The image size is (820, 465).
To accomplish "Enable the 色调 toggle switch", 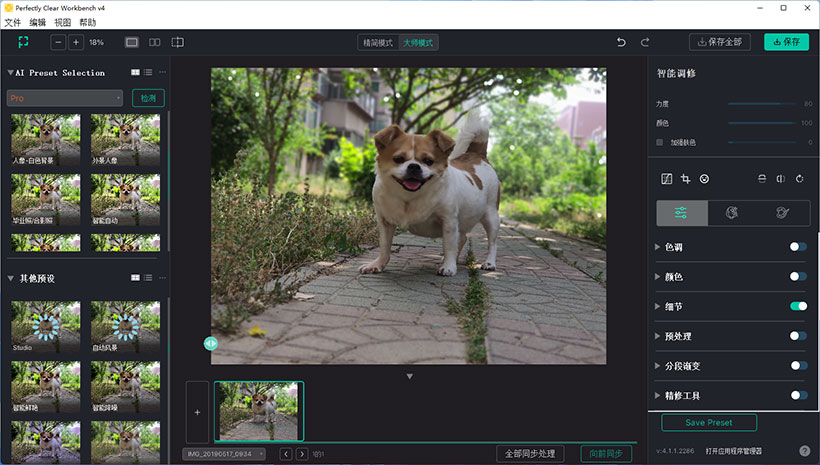I will click(798, 247).
